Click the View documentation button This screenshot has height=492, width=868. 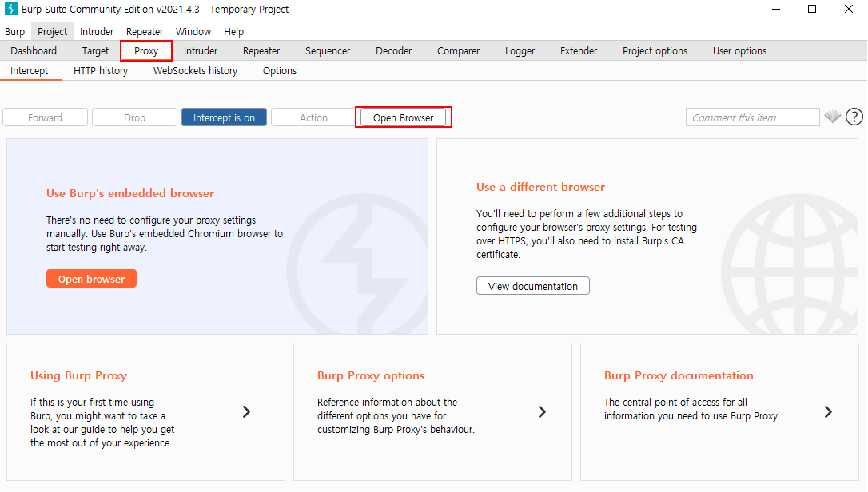coord(533,286)
